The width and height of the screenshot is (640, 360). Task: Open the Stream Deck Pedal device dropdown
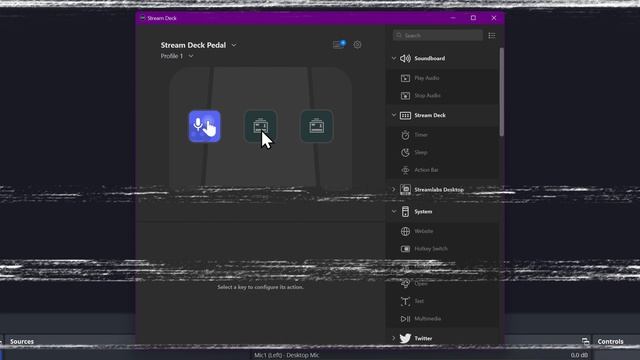(x=198, y=45)
